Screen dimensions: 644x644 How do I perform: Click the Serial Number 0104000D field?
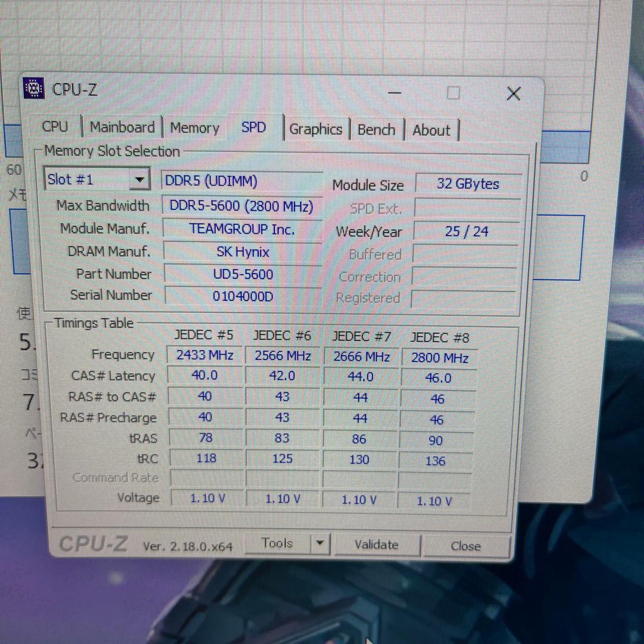[x=242, y=295]
